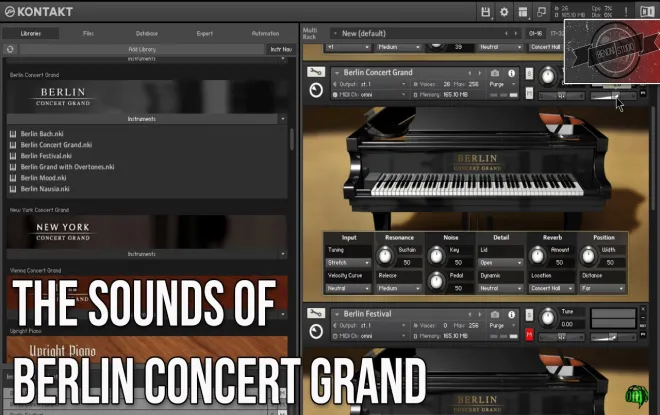Switch to the Libraries tab

(31, 33)
